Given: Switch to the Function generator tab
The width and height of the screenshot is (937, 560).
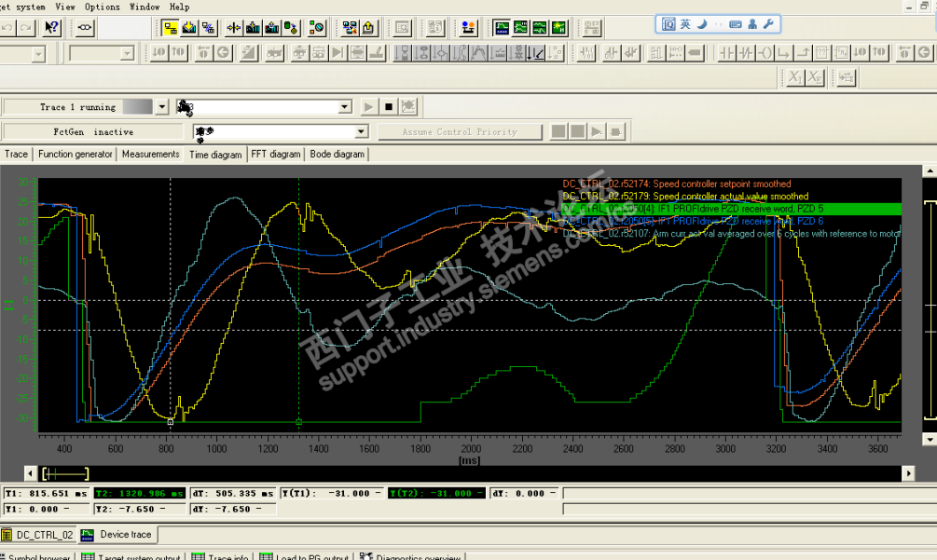Looking at the screenshot, I should (x=76, y=154).
